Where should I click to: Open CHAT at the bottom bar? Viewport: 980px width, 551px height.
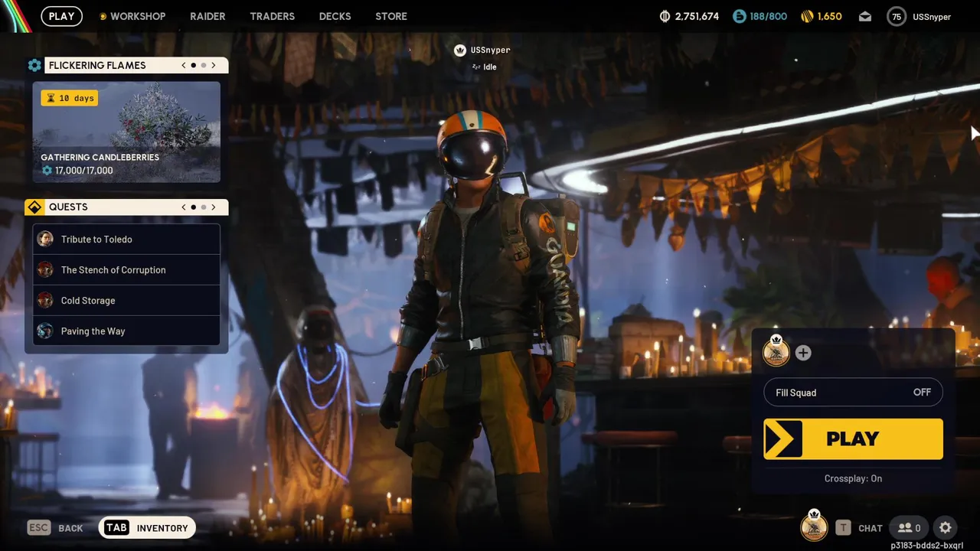(870, 528)
